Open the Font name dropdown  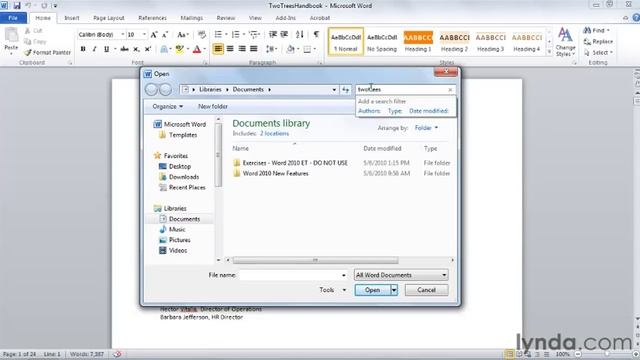tap(122, 35)
